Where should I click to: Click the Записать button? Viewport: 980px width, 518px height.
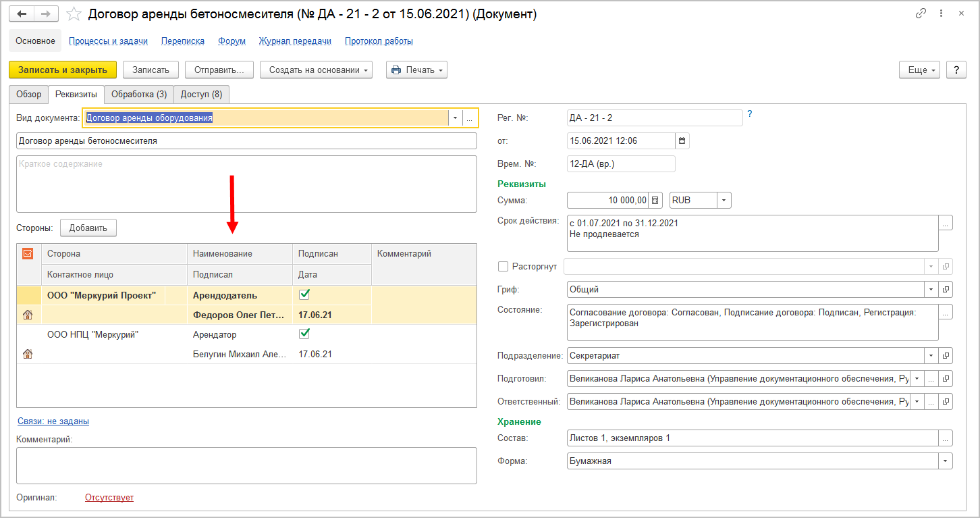[151, 70]
